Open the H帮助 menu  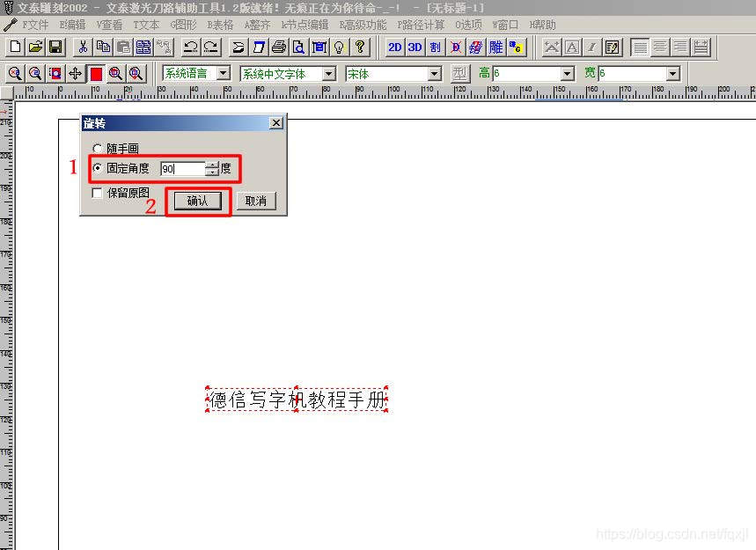click(x=542, y=25)
